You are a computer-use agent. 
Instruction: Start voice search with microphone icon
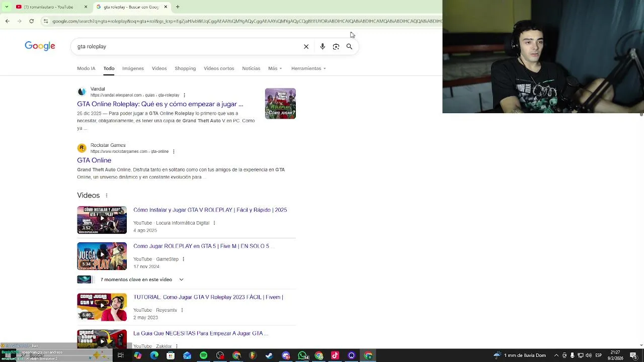pos(323,46)
